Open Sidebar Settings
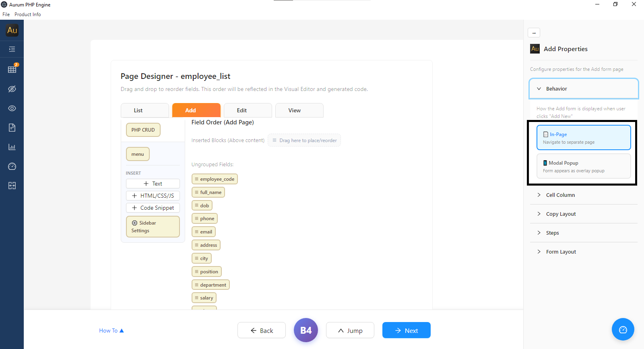 (x=153, y=227)
